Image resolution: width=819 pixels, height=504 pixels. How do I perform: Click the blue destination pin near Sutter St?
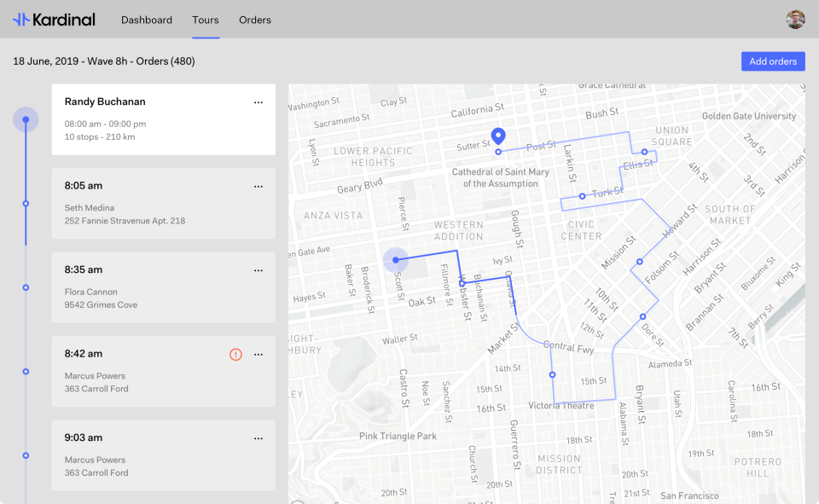[498, 136]
